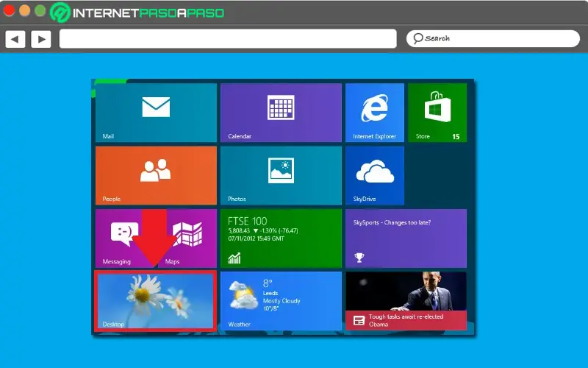Click the red window close dot
The image size is (588, 368).
(x=9, y=10)
